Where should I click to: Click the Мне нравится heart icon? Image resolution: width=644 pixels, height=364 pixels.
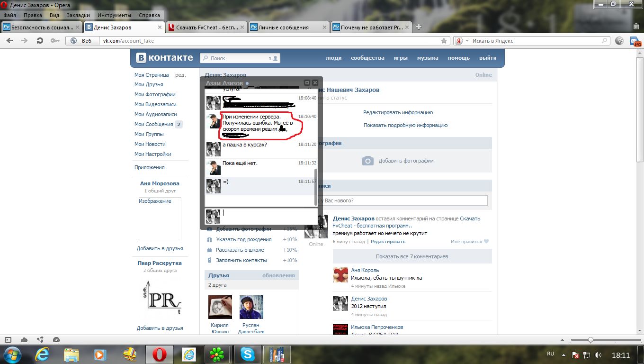pos(486,242)
